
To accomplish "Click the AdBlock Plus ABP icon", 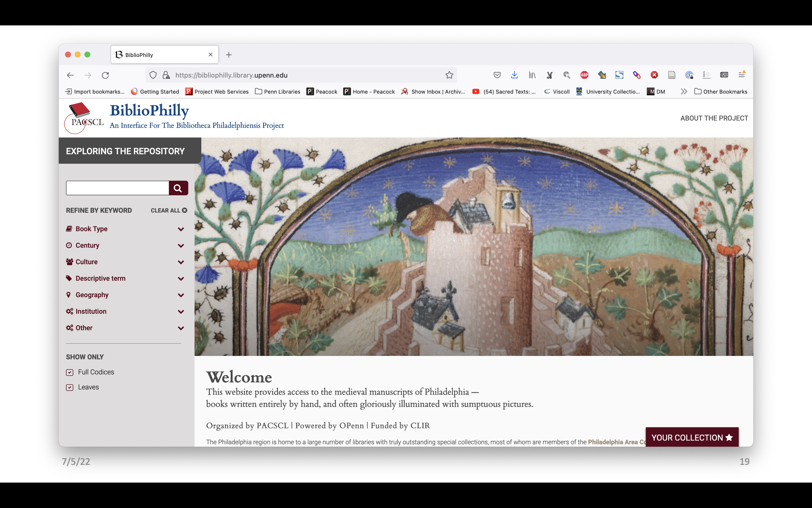I will [584, 75].
